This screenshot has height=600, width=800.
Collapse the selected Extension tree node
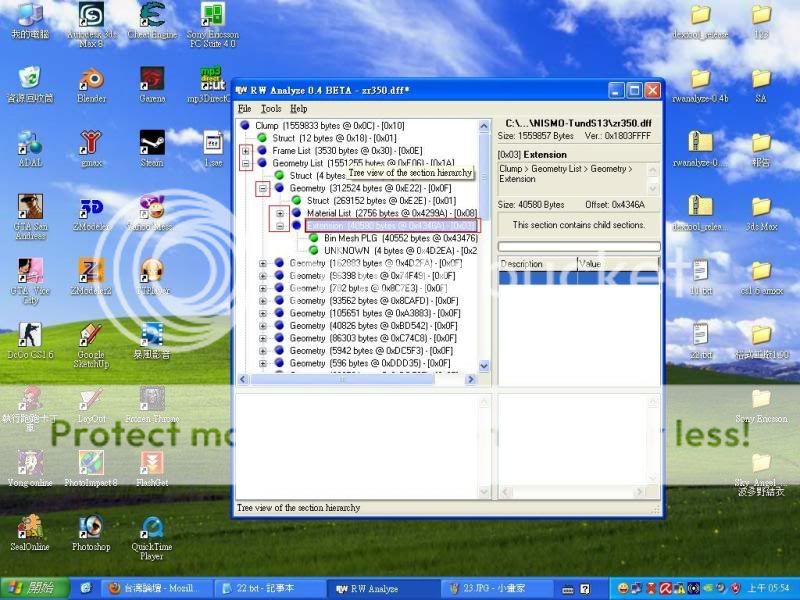[280, 226]
